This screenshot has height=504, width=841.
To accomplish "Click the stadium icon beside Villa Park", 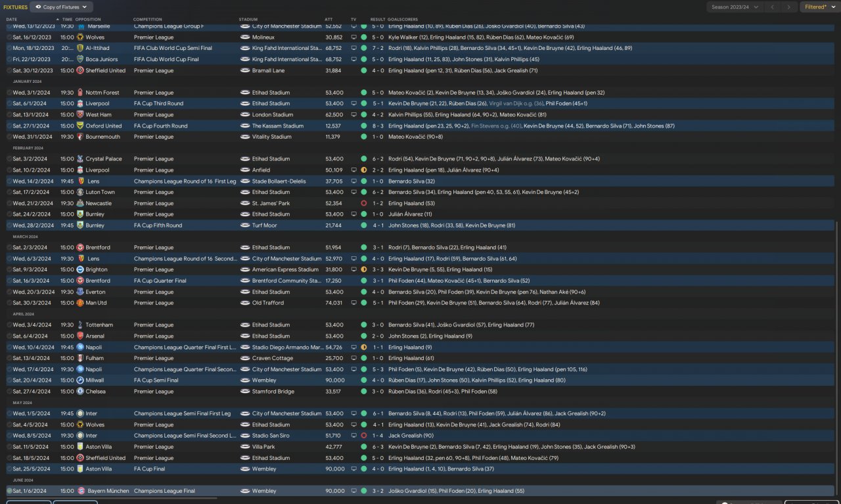I will pos(245,447).
